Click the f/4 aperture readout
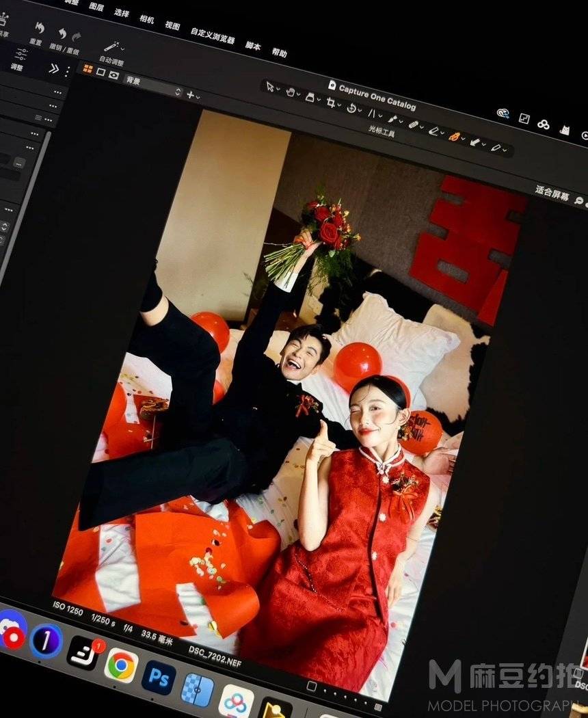The height and width of the screenshot is (718, 588). [128, 628]
